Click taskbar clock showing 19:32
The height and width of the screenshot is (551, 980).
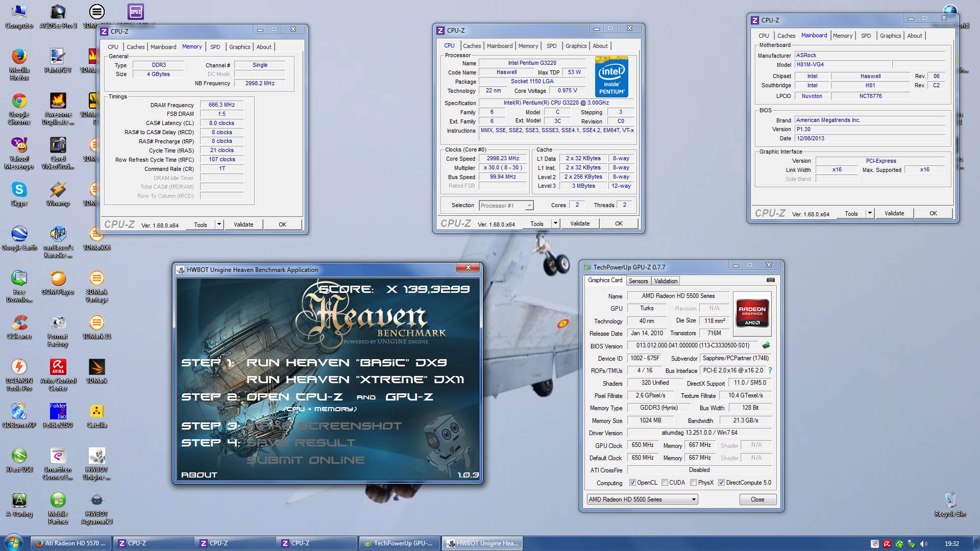(x=951, y=544)
